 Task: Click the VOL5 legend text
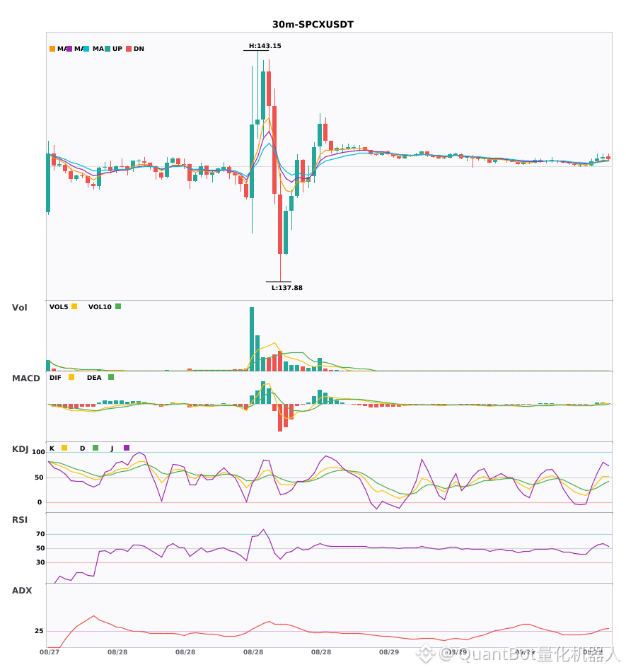coord(59,307)
